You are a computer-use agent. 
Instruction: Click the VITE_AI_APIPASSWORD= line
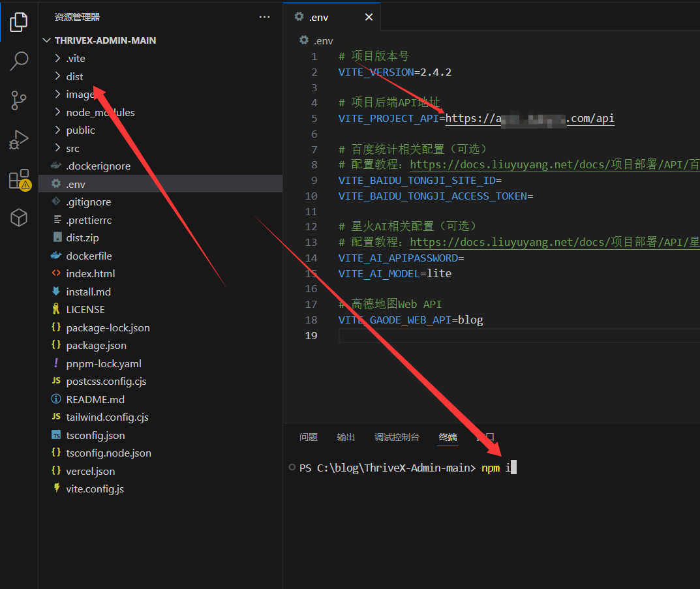[x=401, y=258]
